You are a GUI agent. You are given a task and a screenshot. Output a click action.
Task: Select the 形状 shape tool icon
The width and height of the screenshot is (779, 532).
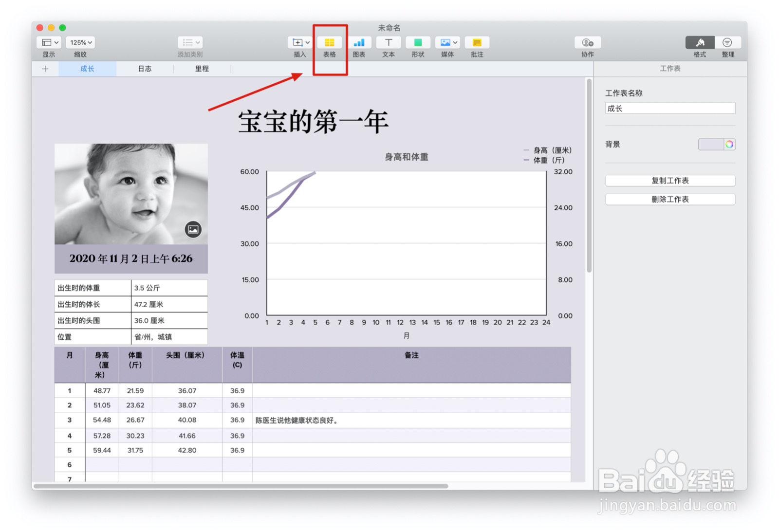(x=417, y=42)
